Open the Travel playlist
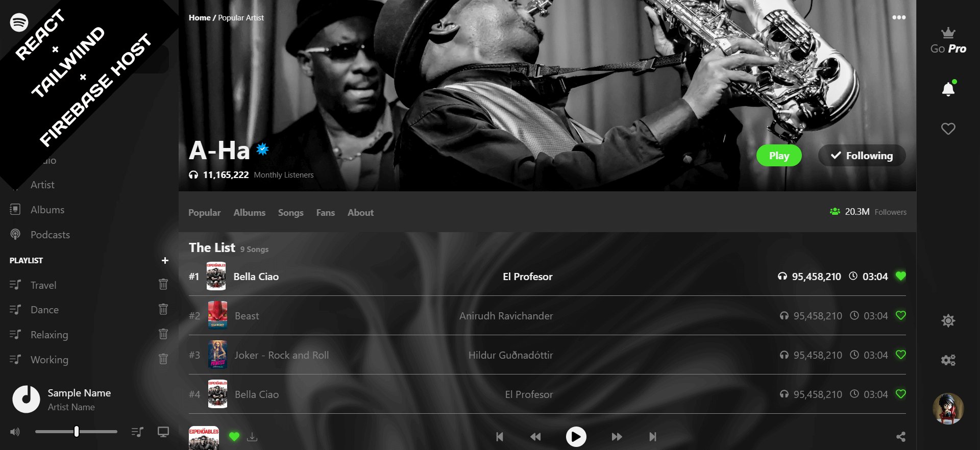The image size is (980, 450). click(43, 285)
